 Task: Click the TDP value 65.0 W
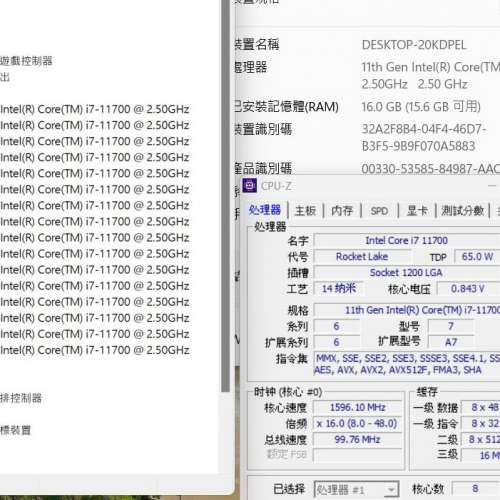(477, 257)
